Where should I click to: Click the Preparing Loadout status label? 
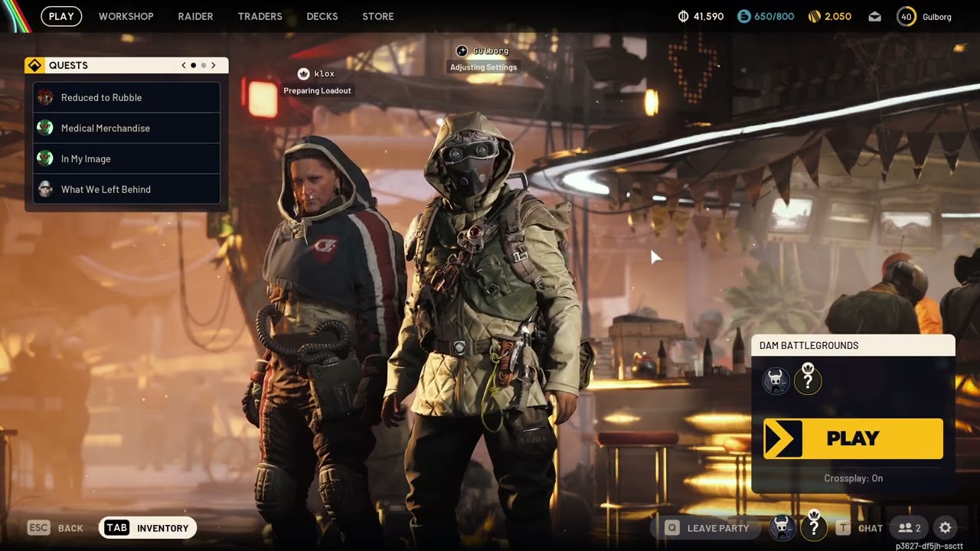point(318,90)
